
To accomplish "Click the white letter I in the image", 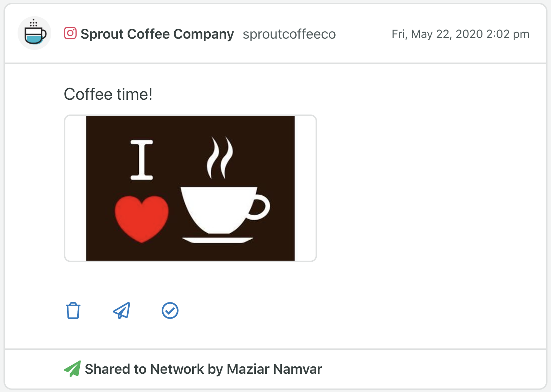I will [x=142, y=160].
